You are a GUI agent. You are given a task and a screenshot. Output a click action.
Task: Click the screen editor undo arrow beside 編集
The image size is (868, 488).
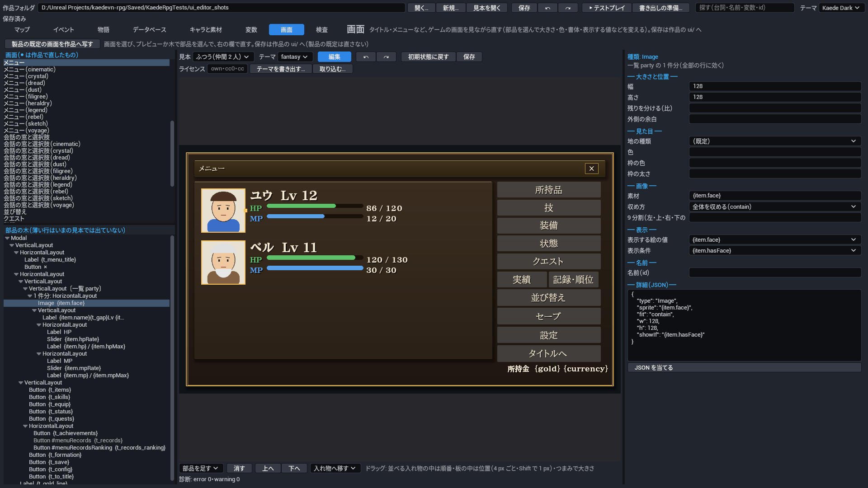pyautogui.click(x=366, y=57)
